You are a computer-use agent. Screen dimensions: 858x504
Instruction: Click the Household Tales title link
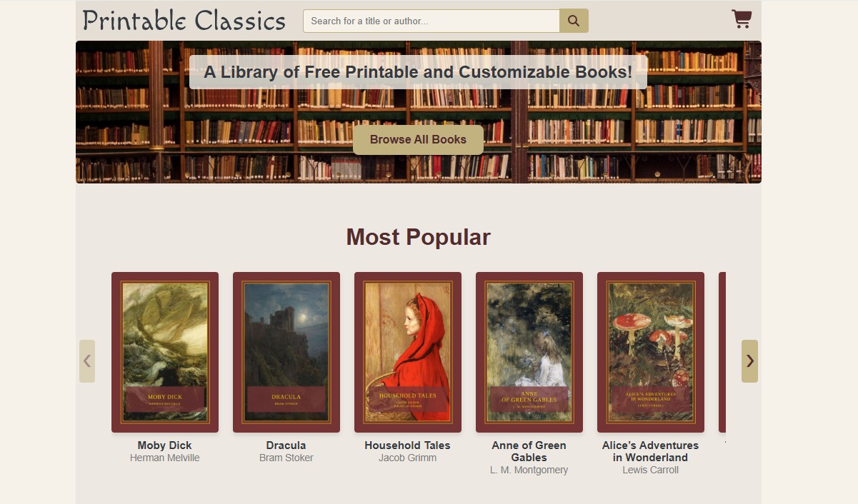click(408, 445)
